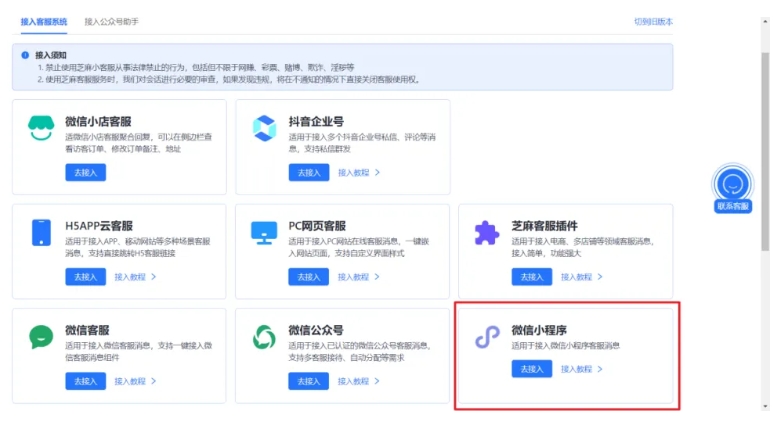Click the 微信小店客服 card title
The image size is (774, 422).
click(x=98, y=121)
